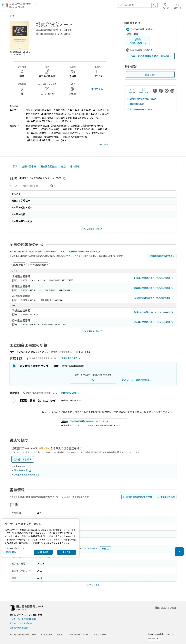Click ログイン button in holdings panel

click(x=93, y=380)
